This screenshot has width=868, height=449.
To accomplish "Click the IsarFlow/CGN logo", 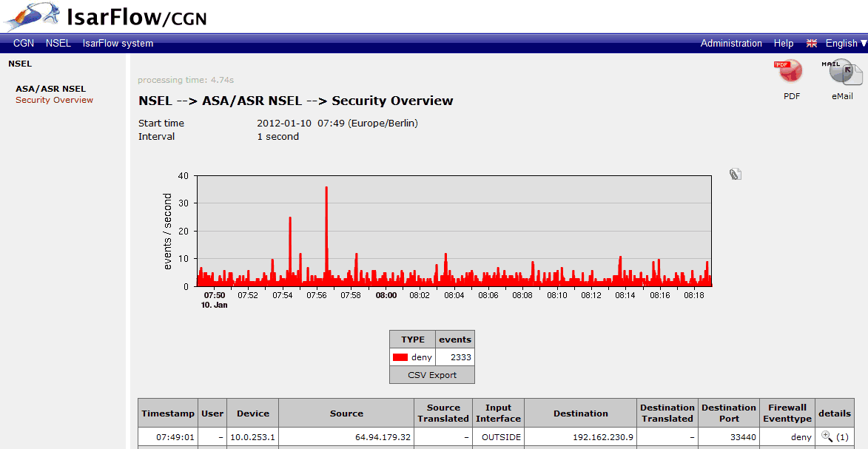I will 104,16.
